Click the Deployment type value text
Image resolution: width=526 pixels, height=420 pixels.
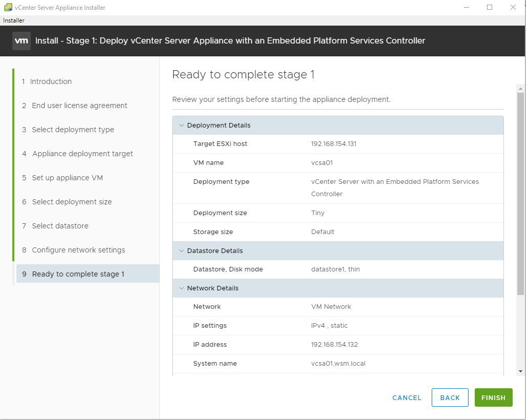(395, 187)
